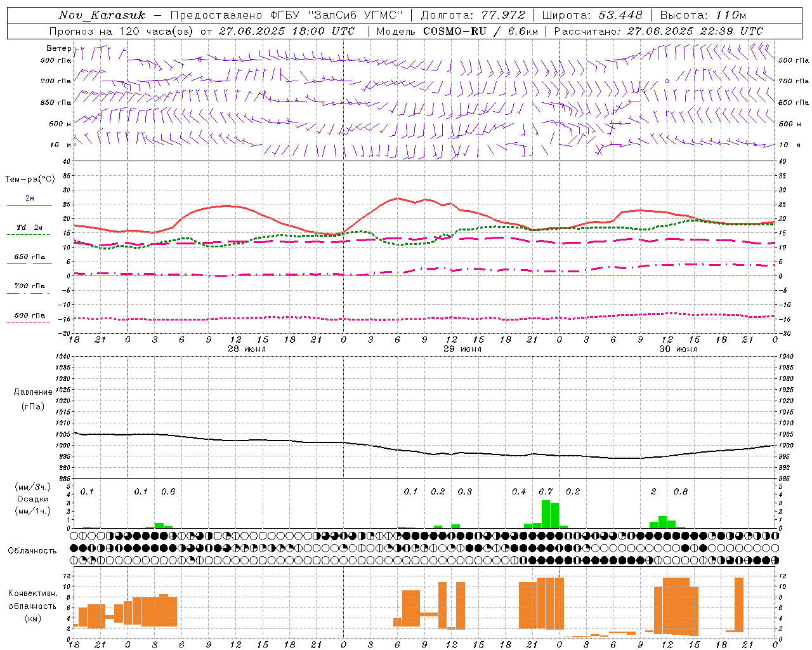Click the date label 30 июня
This screenshot has width=812, height=650.
678,349
